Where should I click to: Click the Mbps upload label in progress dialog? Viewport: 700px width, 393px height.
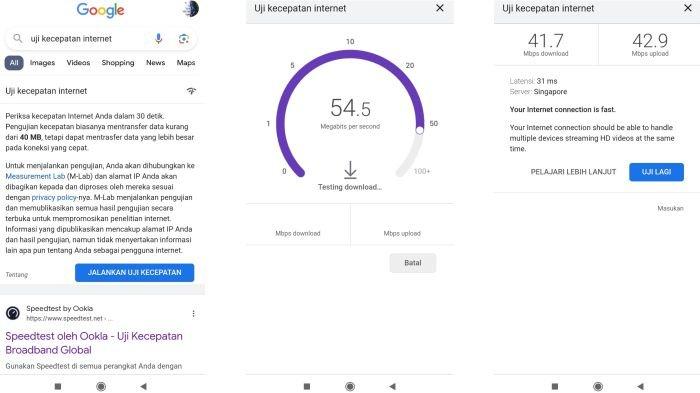click(x=402, y=233)
